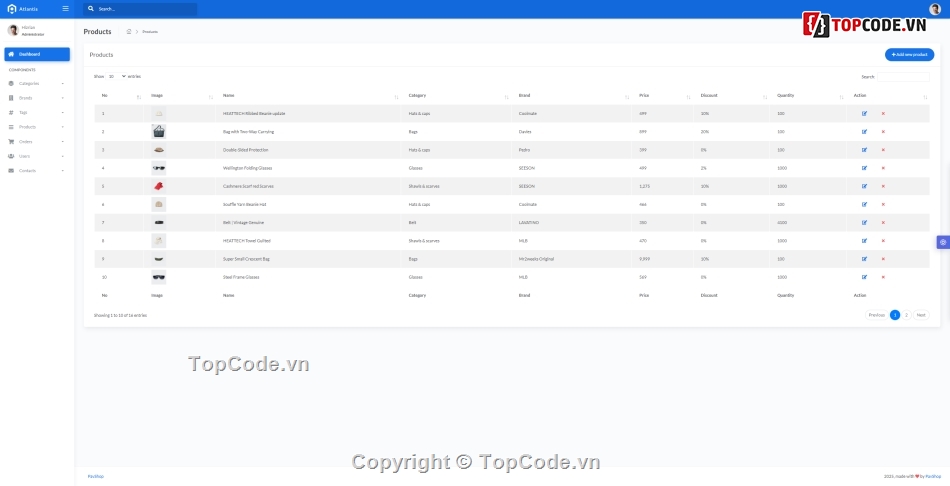Delete the Steel Frame Glasses product
Viewport: 950px width, 486px height.
[883, 277]
